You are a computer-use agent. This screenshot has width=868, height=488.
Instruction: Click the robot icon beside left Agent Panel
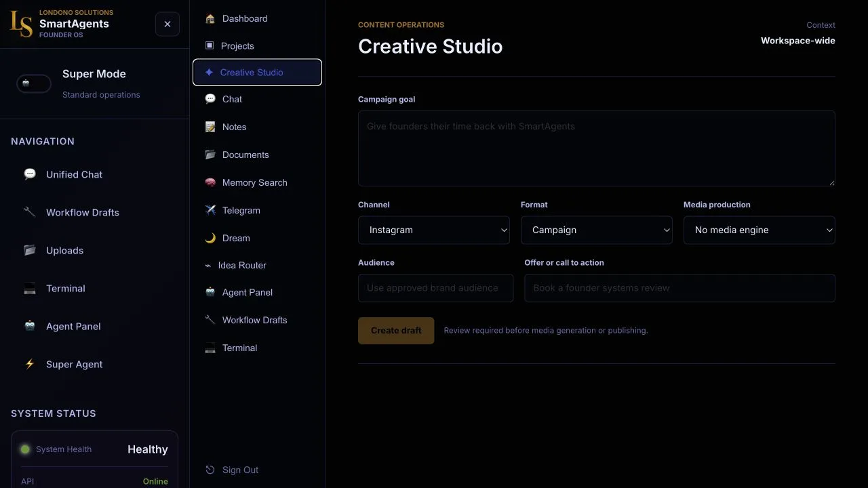30,326
